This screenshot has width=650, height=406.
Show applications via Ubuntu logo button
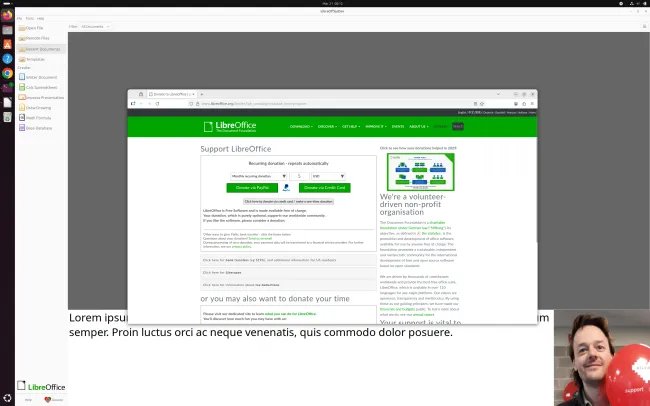tap(7, 399)
